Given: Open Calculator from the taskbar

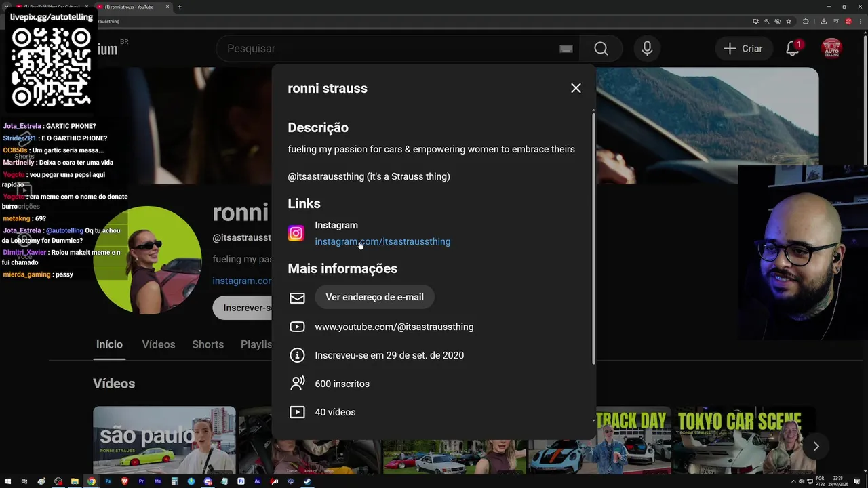Looking at the screenshot, I should point(174,481).
